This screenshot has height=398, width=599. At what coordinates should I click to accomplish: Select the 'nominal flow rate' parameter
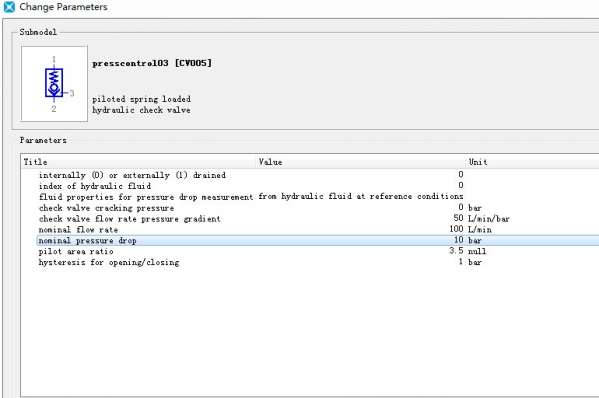[x=78, y=230]
